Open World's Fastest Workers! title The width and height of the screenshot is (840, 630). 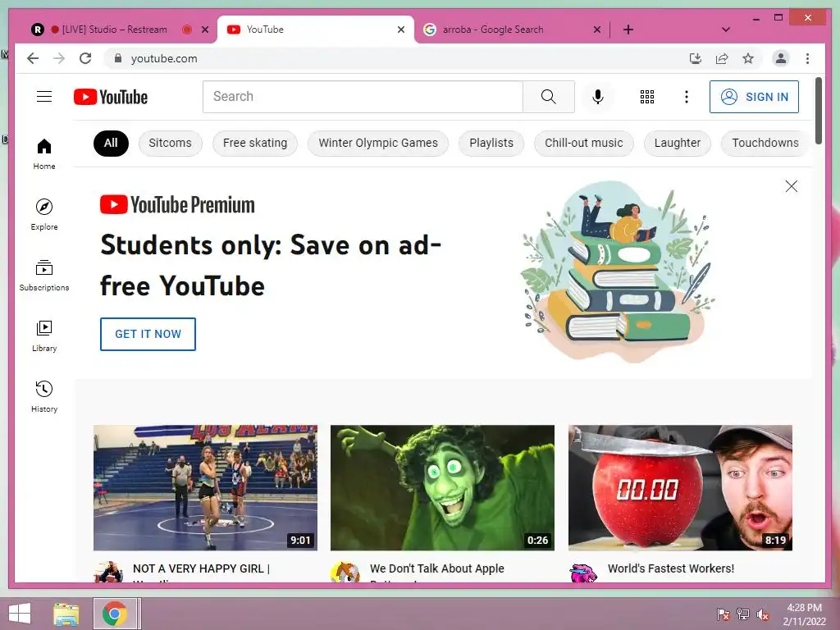click(671, 569)
